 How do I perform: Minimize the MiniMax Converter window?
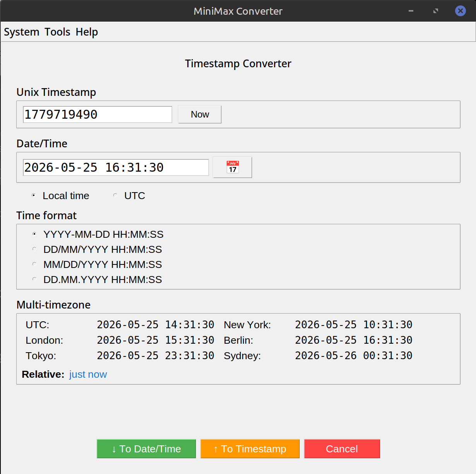point(411,11)
